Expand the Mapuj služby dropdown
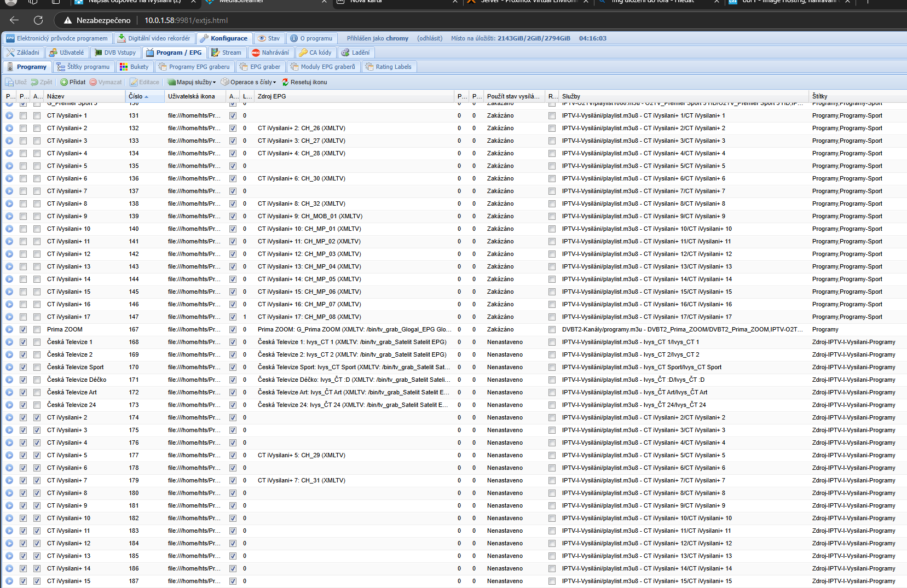 (x=192, y=82)
